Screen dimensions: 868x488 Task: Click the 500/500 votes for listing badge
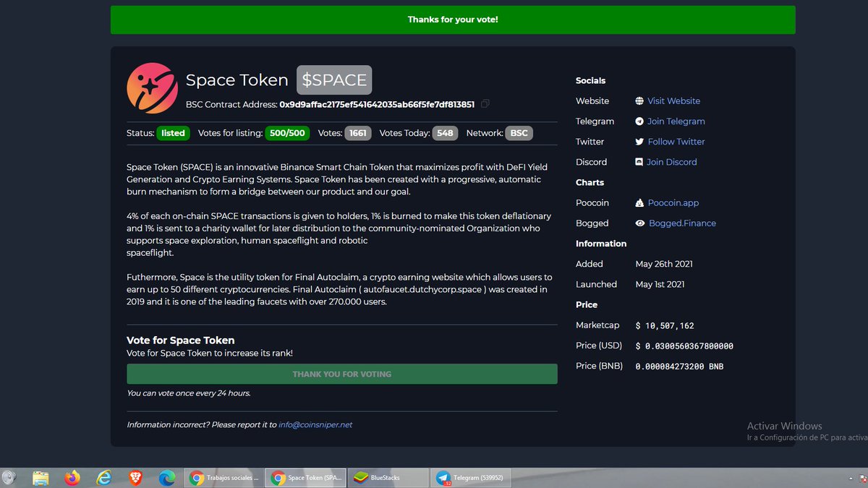coord(287,133)
